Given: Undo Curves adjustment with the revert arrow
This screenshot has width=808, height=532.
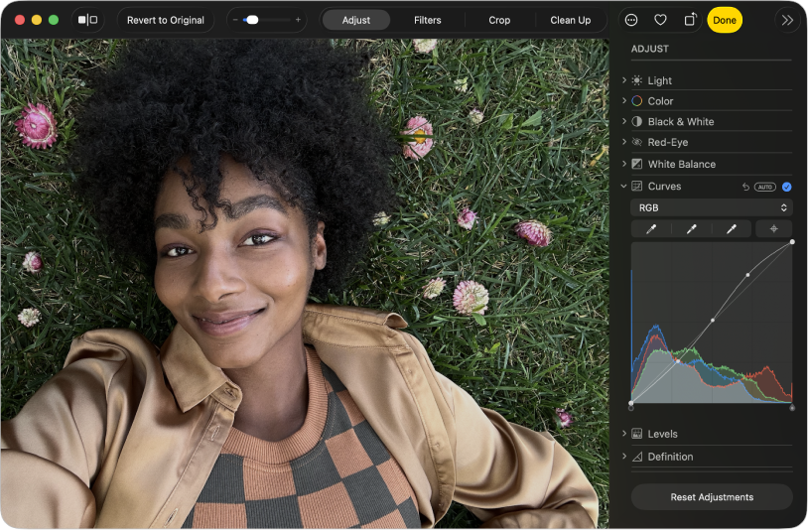Looking at the screenshot, I should (745, 187).
